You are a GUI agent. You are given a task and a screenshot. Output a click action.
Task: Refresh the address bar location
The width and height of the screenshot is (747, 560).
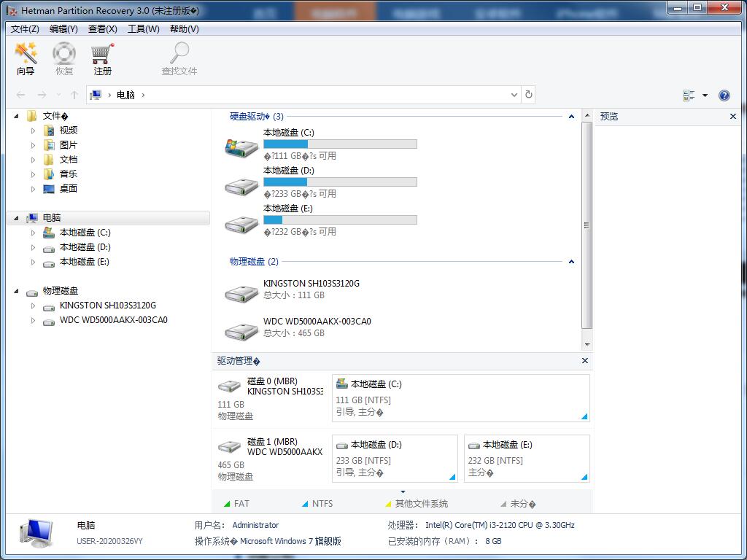pos(528,95)
